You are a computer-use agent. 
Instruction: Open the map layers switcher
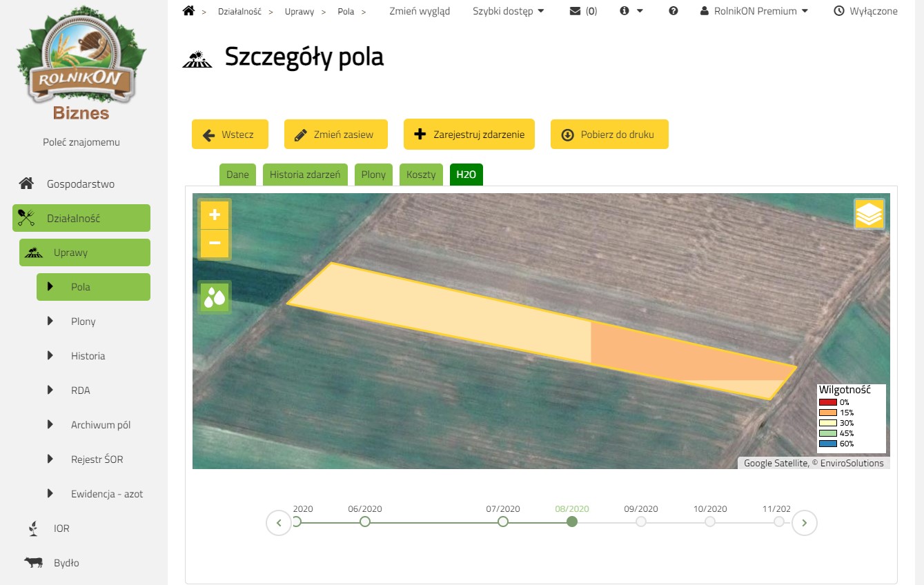point(869,214)
